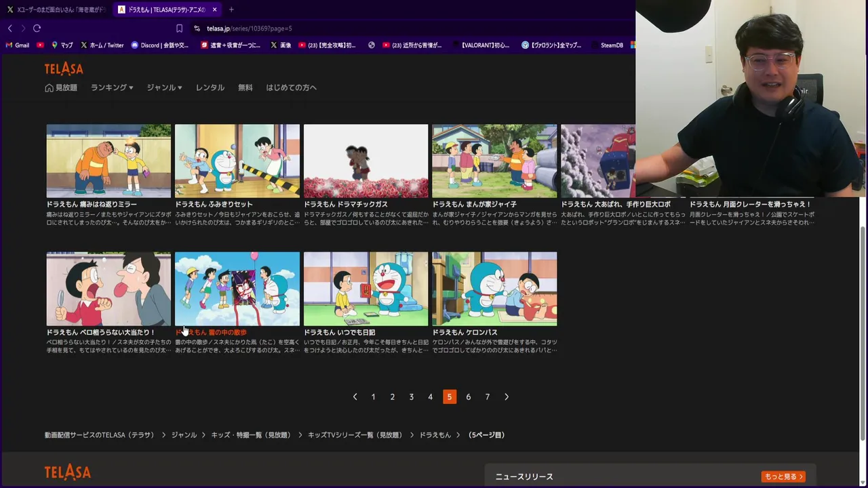
Task: Open the Discord bookmark
Action: [160, 45]
